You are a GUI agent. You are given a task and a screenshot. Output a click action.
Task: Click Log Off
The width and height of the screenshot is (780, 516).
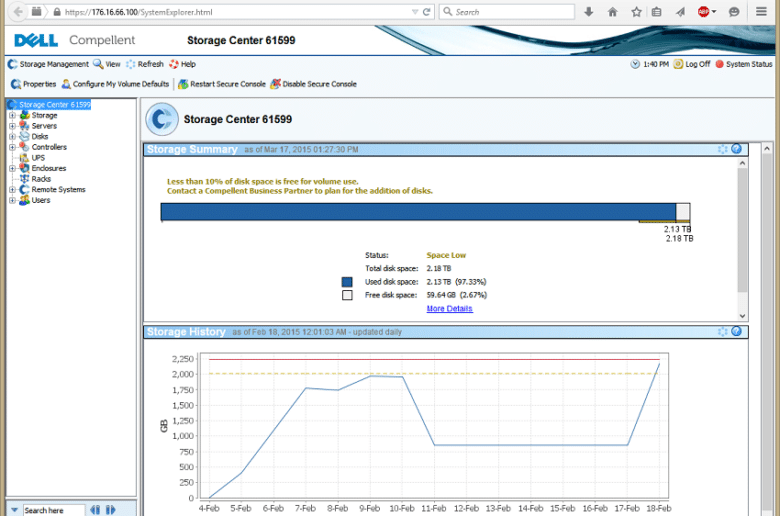point(692,64)
